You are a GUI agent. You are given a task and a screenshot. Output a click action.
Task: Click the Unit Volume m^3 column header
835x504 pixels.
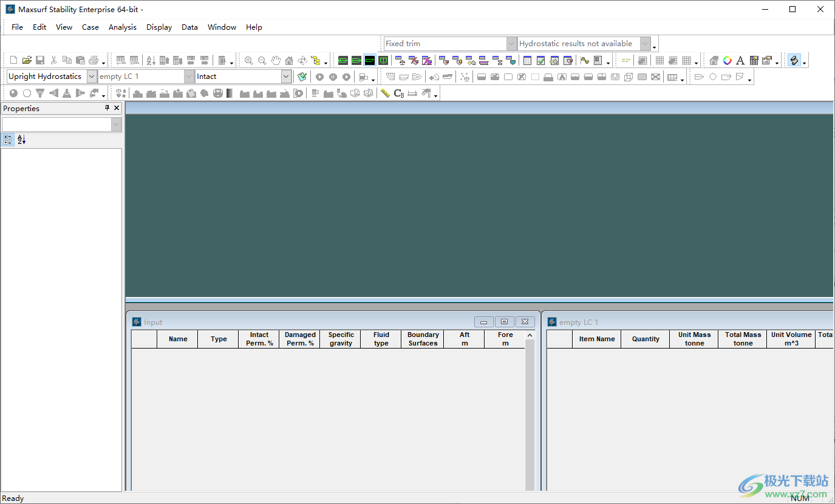click(x=791, y=339)
